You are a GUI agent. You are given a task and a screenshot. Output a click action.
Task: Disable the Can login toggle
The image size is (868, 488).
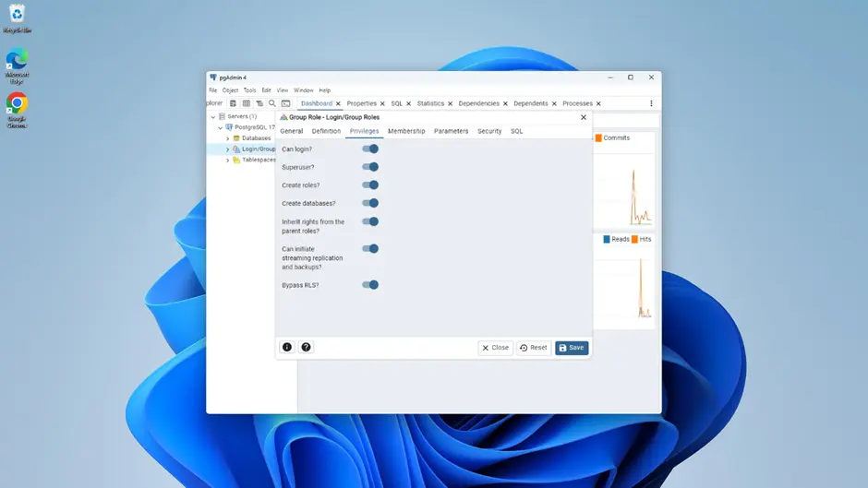click(370, 149)
